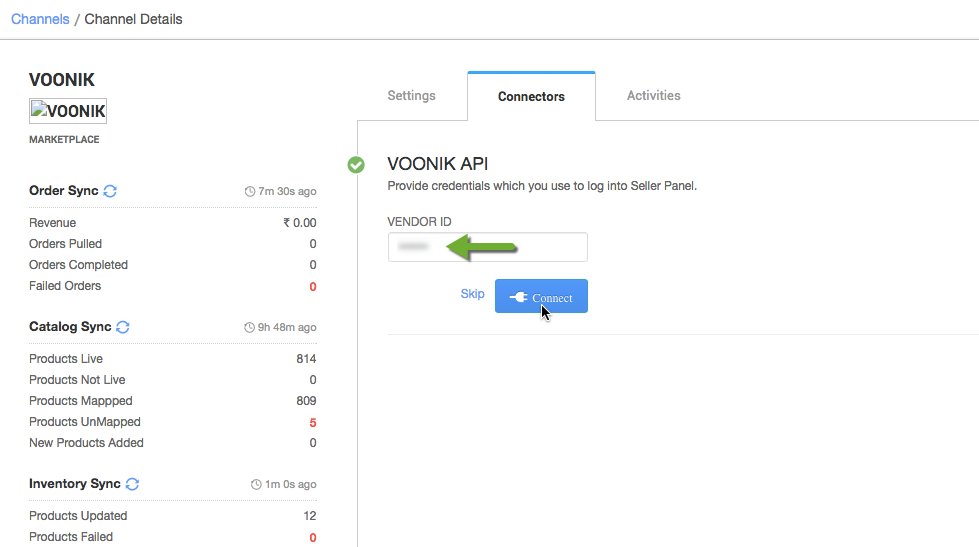Image resolution: width=979 pixels, height=547 pixels.
Task: Click the MARKETPLACE label
Action: click(64, 139)
